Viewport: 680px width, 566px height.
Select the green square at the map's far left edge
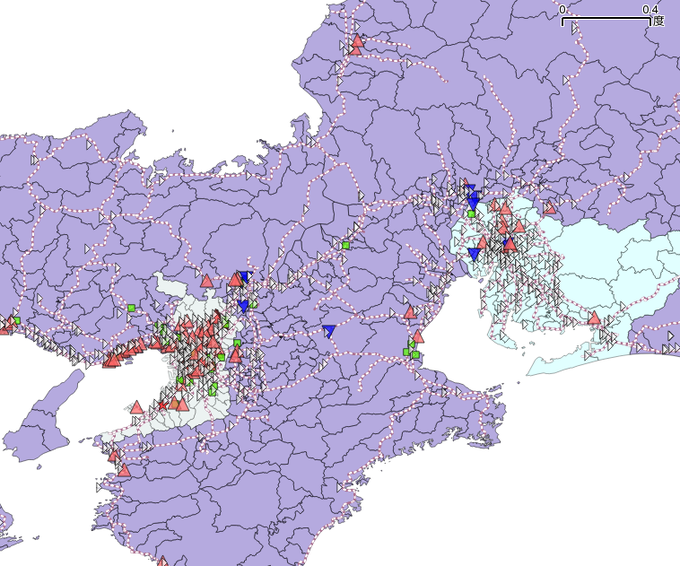tap(16, 321)
